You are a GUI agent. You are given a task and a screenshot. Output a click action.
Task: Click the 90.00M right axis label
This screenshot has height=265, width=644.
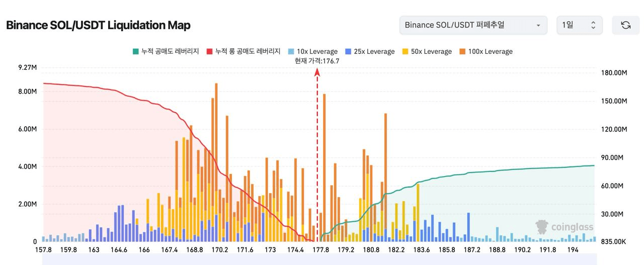(x=612, y=157)
